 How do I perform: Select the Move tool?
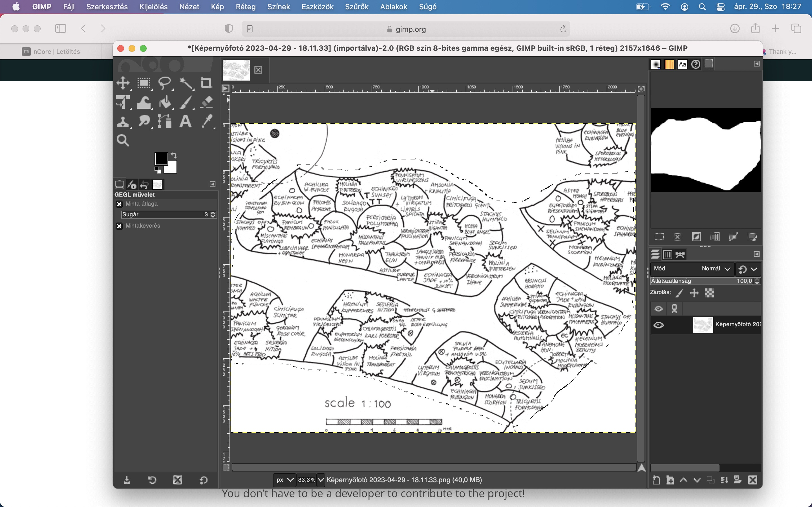123,83
